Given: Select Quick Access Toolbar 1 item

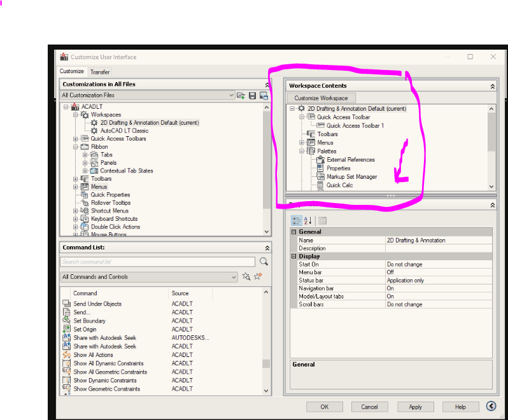Looking at the screenshot, I should pos(355,125).
